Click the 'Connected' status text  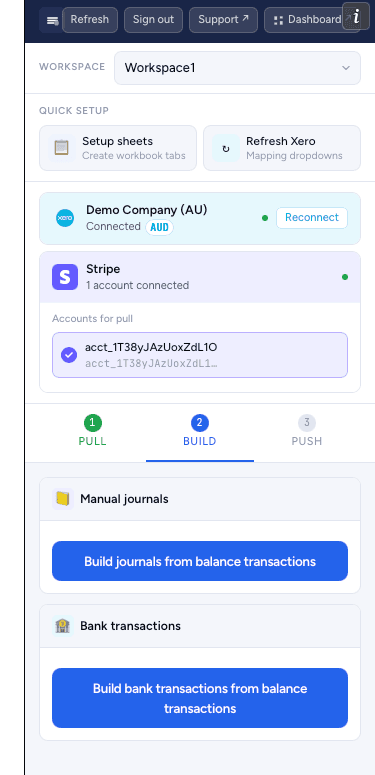click(x=113, y=226)
